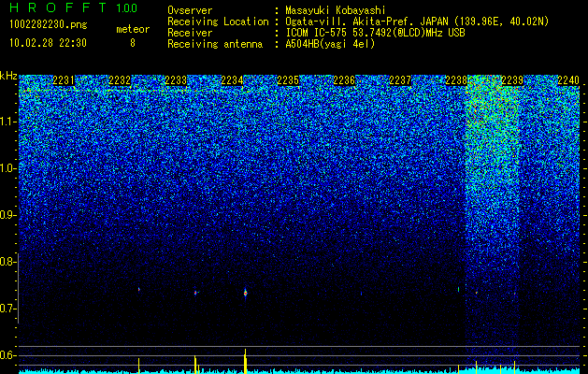The width and height of the screenshot is (588, 374).
Task: Click the kHz axis unit label
Action: (x=8, y=76)
